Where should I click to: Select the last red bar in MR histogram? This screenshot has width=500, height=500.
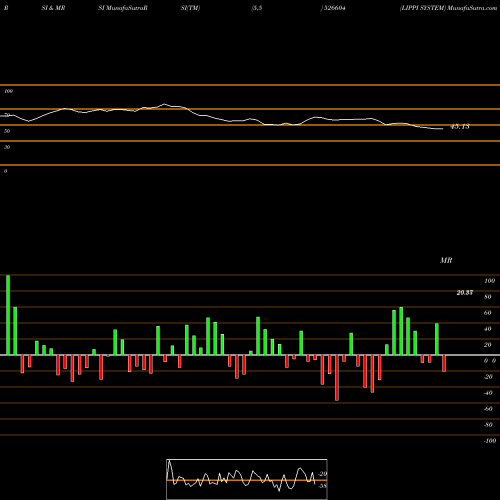point(444,363)
